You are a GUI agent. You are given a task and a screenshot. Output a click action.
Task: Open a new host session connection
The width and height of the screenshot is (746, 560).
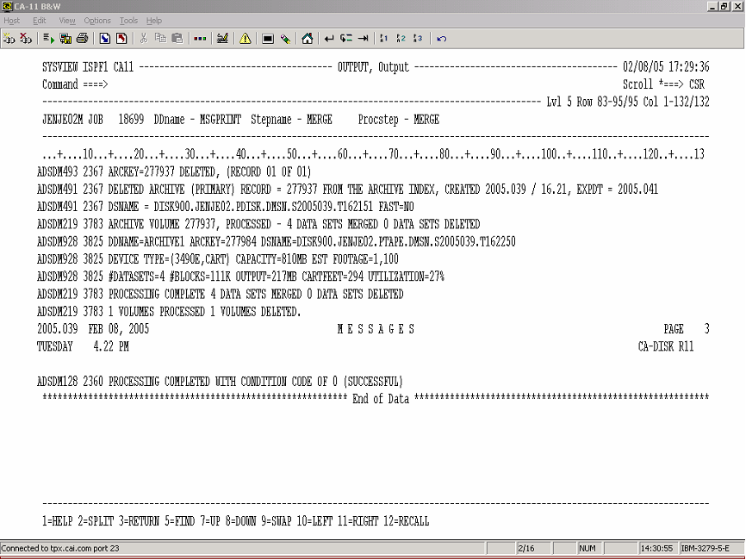coord(12,38)
